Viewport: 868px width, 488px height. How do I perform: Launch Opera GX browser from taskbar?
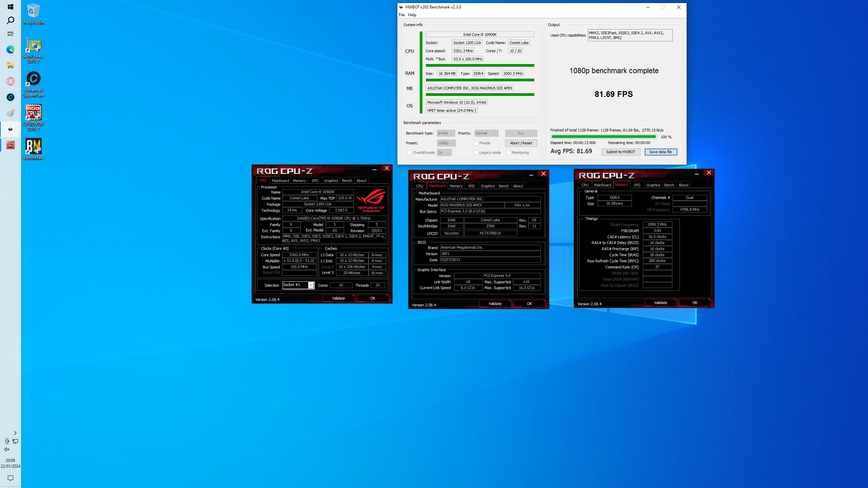coord(11,81)
